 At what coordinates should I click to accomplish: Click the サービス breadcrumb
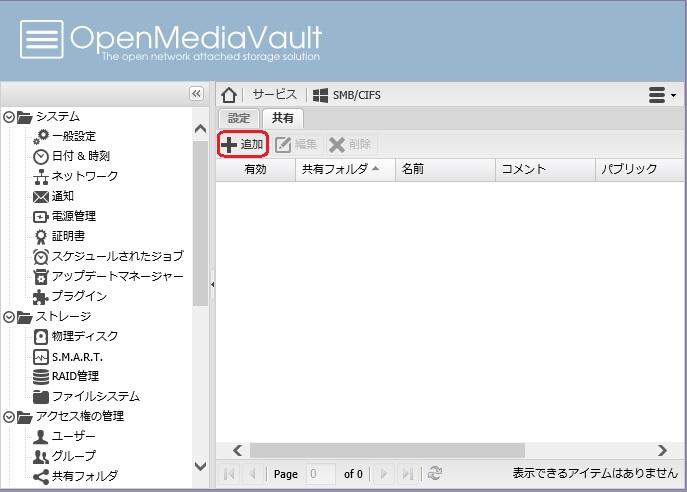point(275,95)
